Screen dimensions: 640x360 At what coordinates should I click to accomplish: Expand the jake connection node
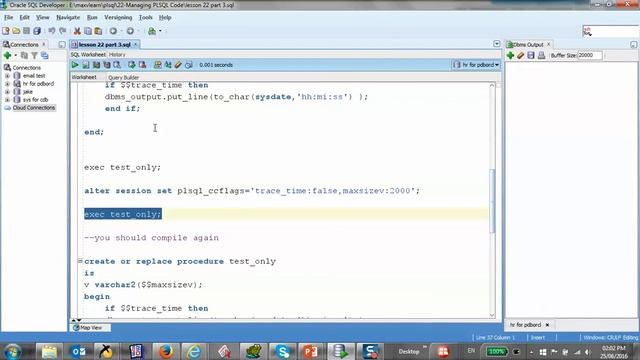(7, 92)
